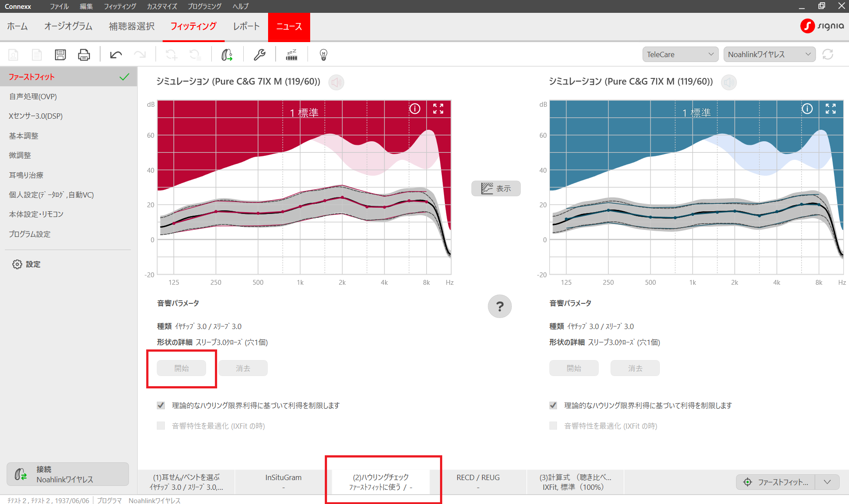Open info on the right blue graph

(807, 109)
